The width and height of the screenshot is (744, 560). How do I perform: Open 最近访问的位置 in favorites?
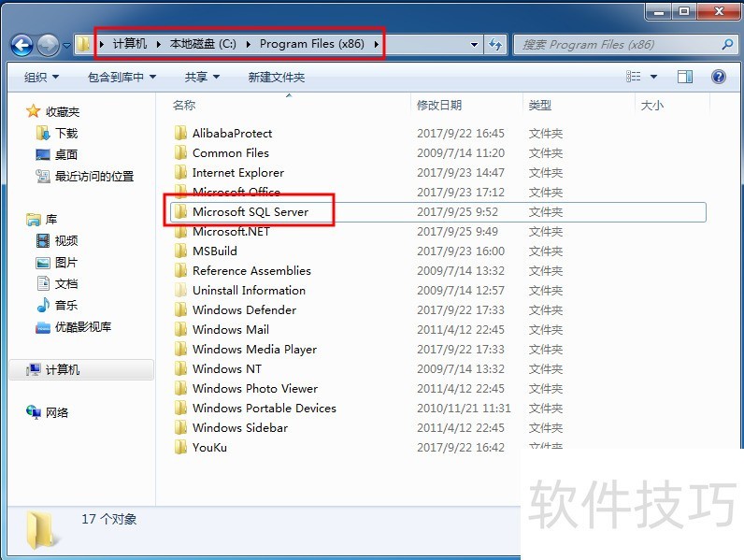pyautogui.click(x=85, y=176)
